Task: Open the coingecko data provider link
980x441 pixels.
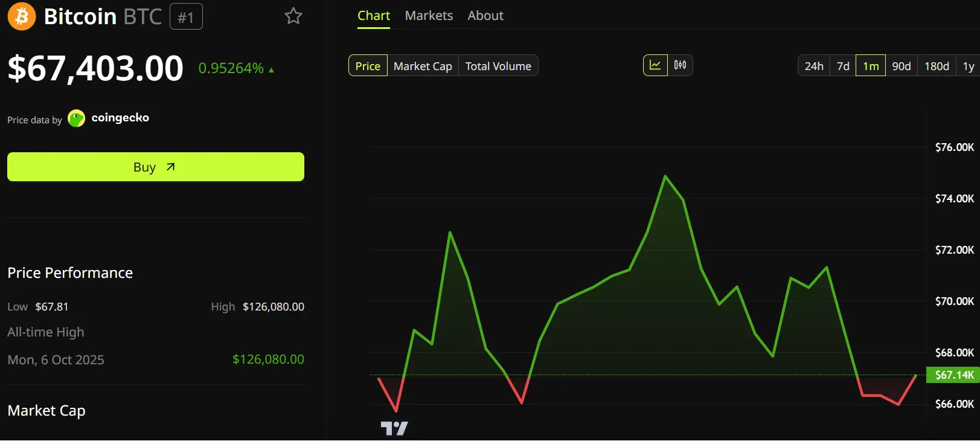Action: pos(120,118)
